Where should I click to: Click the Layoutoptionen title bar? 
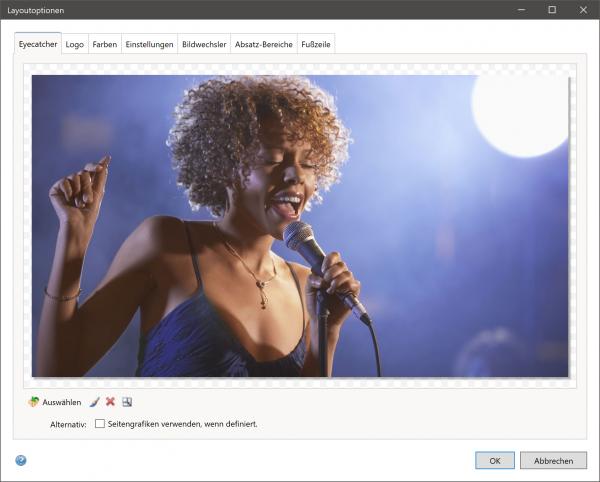(250, 9)
